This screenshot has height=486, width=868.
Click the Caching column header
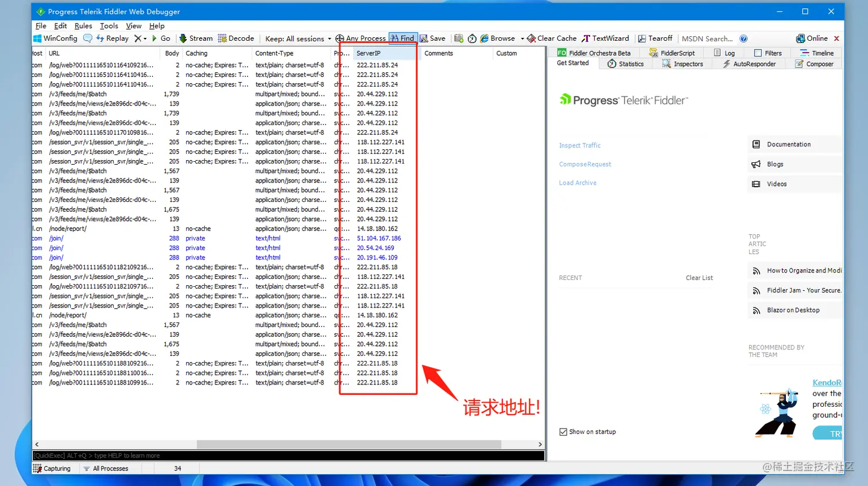(217, 53)
